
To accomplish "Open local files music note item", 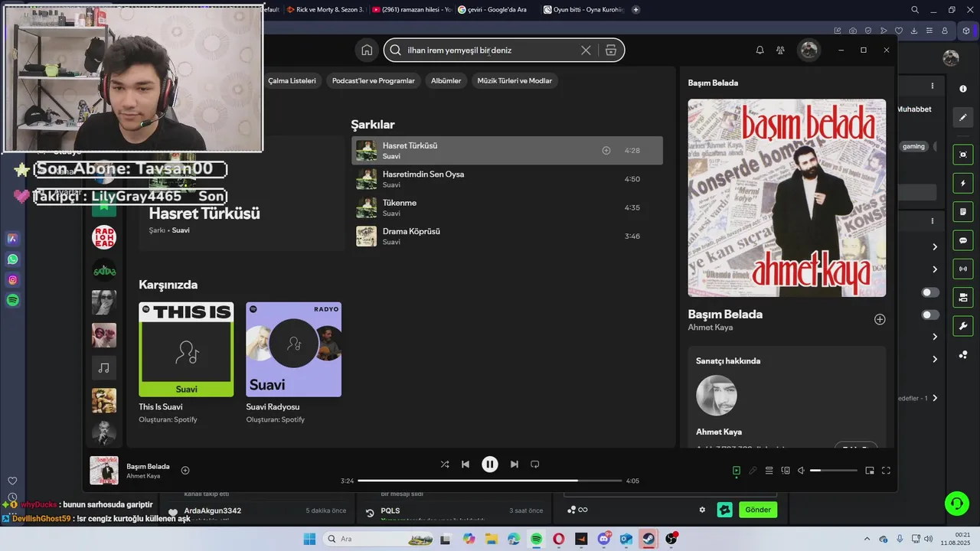I will point(104,368).
